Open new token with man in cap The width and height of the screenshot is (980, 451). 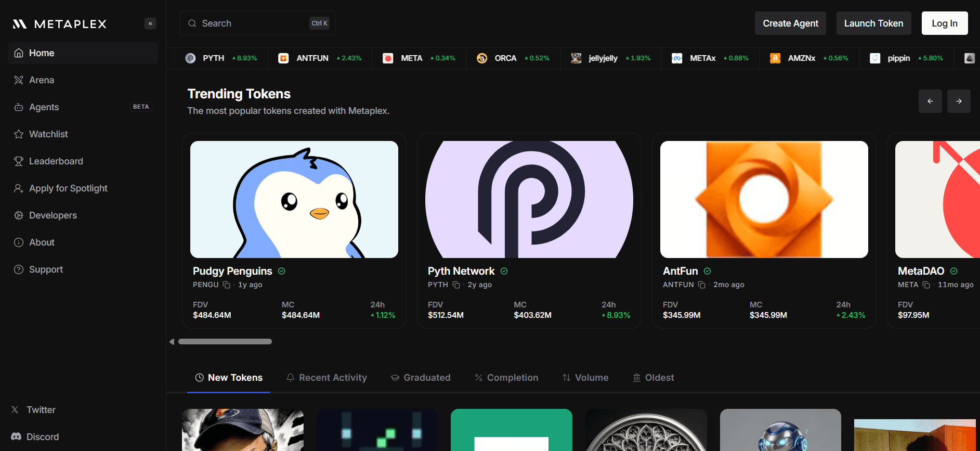[243, 430]
